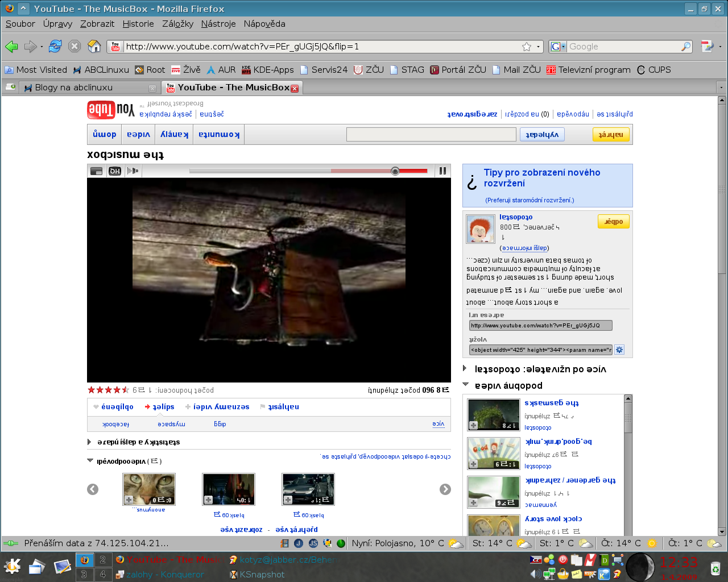Open the CUPS bookmark
This screenshot has width=728, height=582.
click(654, 70)
